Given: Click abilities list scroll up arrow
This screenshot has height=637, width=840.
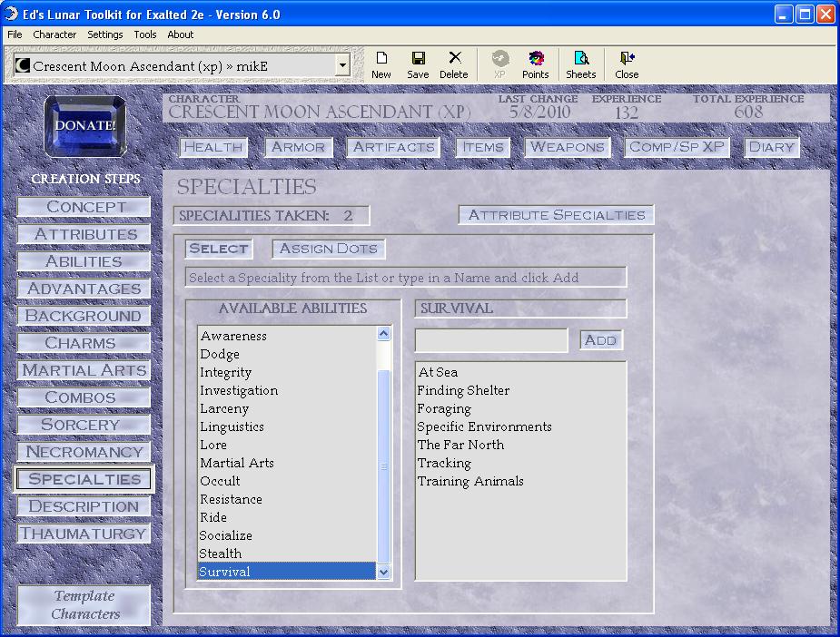Looking at the screenshot, I should 383,334.
